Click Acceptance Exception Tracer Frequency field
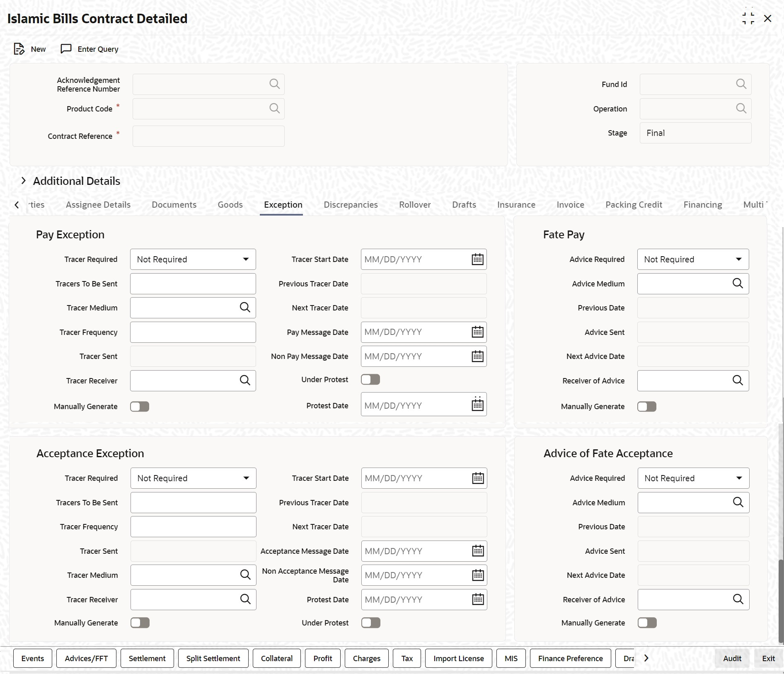The height and width of the screenshot is (674, 784). 194,526
